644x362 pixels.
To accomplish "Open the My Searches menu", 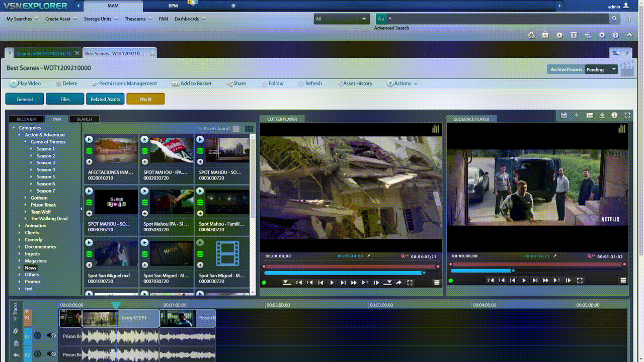I will click(23, 19).
